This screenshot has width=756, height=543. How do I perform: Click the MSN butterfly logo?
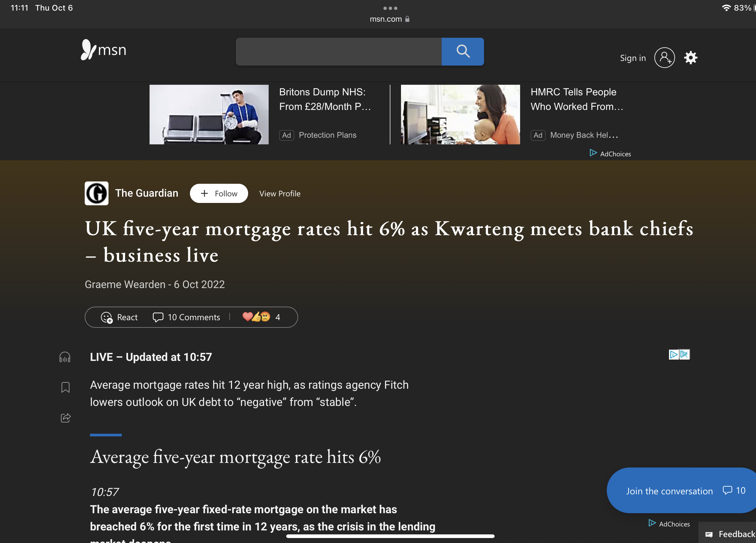click(x=103, y=50)
